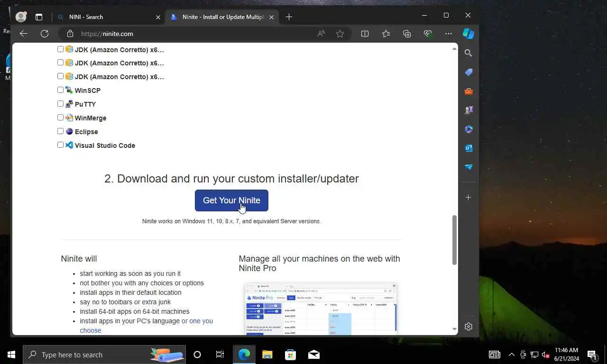The image size is (607, 364).
Task: Check the third JDK Amazon Corretto box
Action: [60, 76]
